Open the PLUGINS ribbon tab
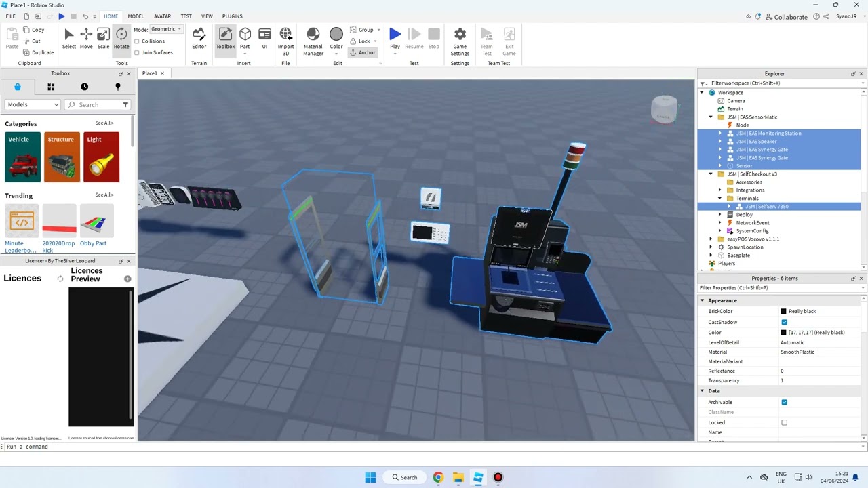The height and width of the screenshot is (488, 868). point(232,16)
